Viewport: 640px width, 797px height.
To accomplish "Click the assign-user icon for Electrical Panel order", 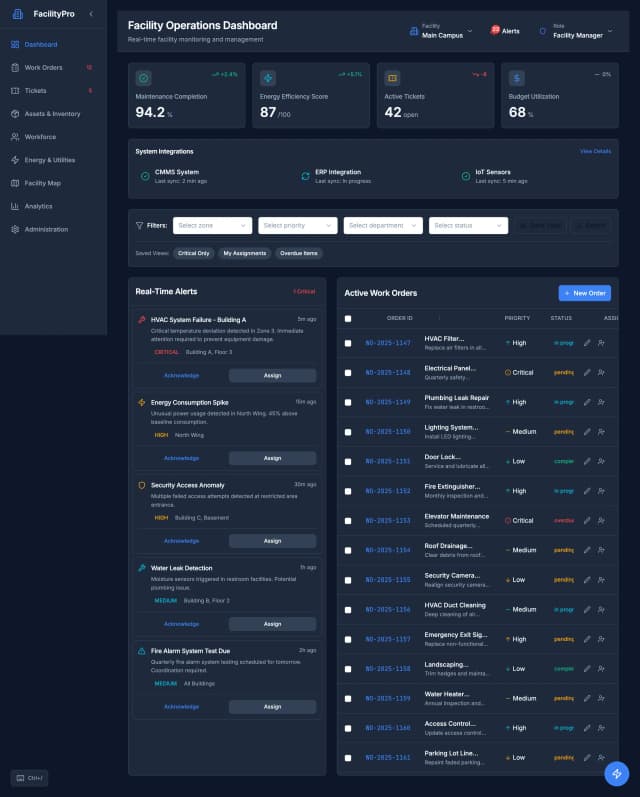I will (x=601, y=373).
